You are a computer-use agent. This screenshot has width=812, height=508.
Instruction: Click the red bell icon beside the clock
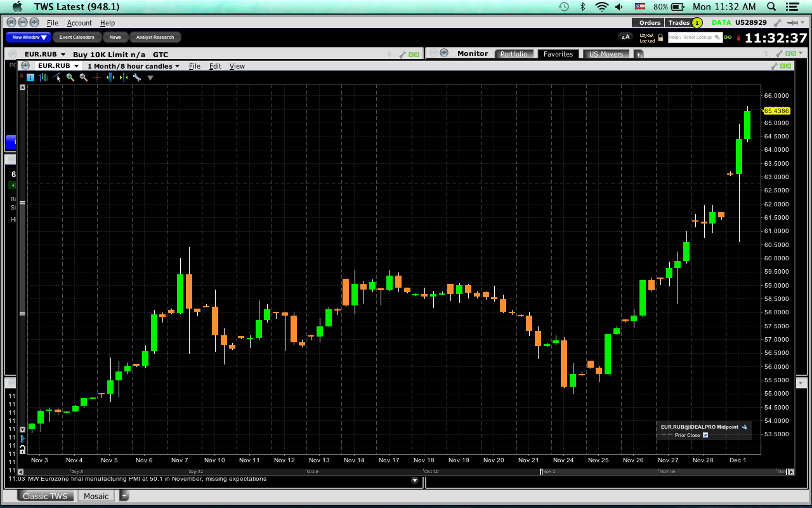coord(738,37)
